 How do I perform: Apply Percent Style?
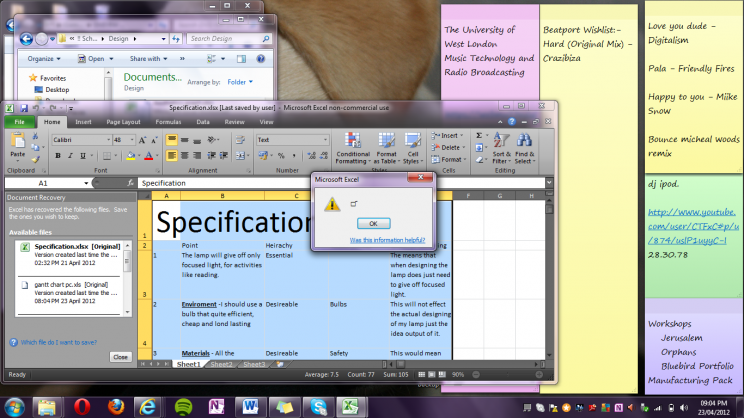281,156
